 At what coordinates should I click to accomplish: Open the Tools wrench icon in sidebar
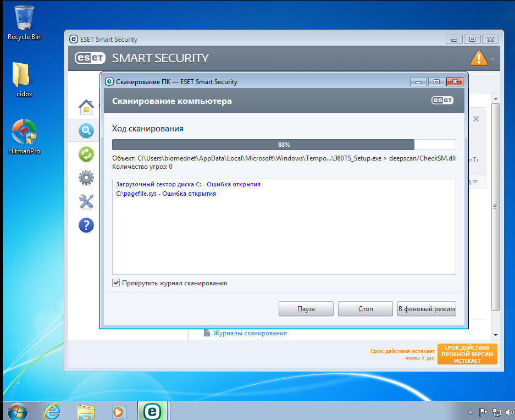click(x=86, y=201)
